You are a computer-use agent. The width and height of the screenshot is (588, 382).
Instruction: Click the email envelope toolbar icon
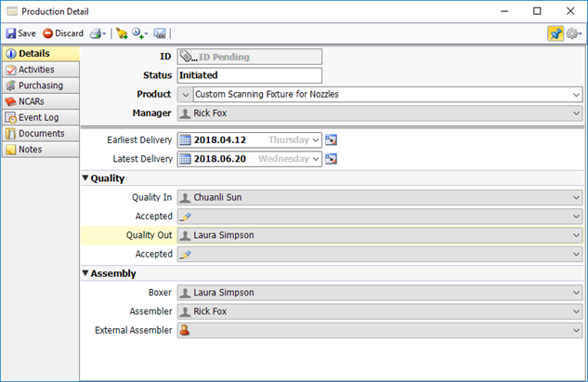pyautogui.click(x=160, y=33)
